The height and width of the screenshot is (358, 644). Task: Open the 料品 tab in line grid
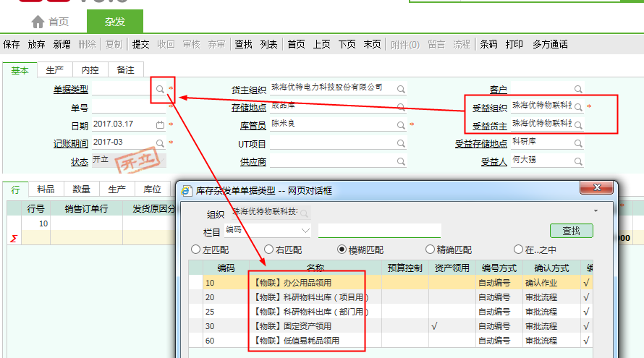click(x=46, y=189)
